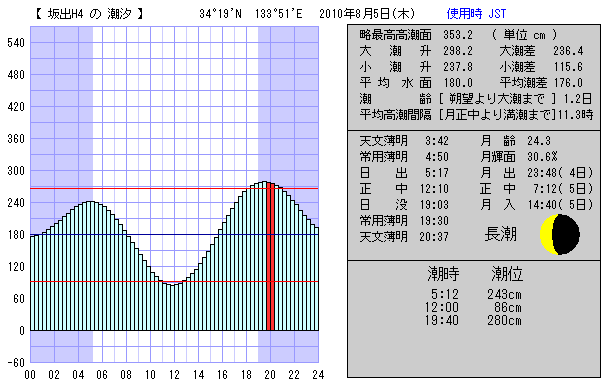This screenshot has width=610, height=385.
Task: Click the sun 正中 time 12:10
Action: 434,189
